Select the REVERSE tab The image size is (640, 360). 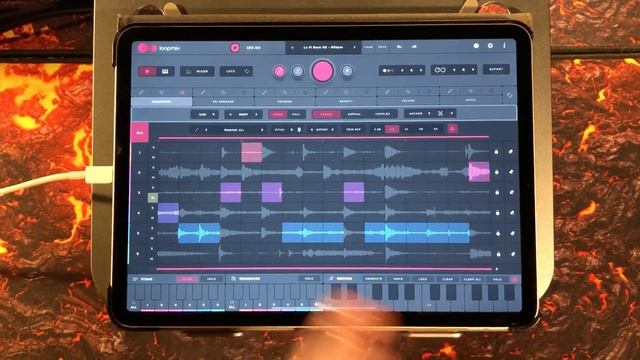[285, 101]
